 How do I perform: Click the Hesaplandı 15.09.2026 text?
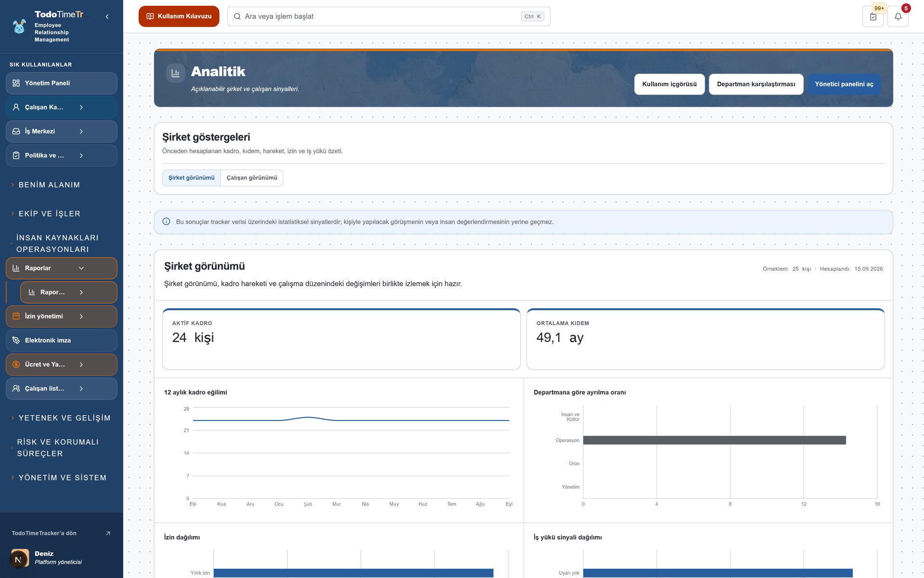pyautogui.click(x=851, y=269)
